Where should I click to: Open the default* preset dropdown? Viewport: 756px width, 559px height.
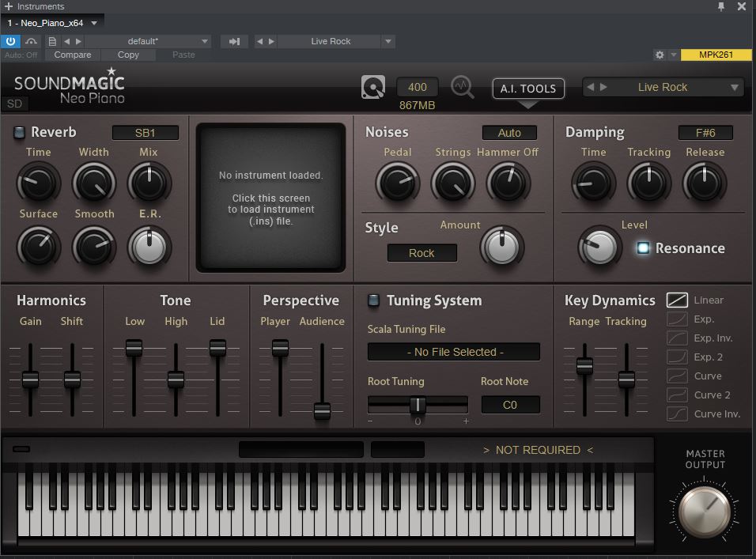[x=148, y=41]
